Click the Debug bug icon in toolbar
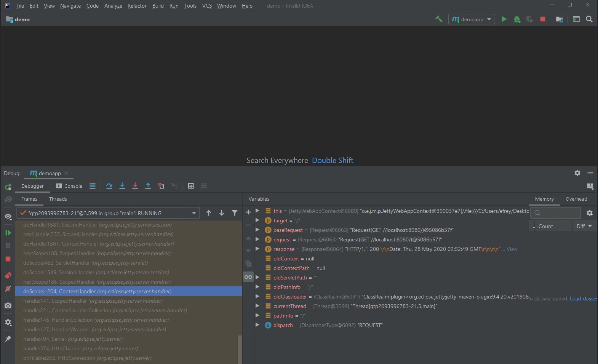Image resolution: width=598 pixels, height=364 pixels. click(517, 19)
